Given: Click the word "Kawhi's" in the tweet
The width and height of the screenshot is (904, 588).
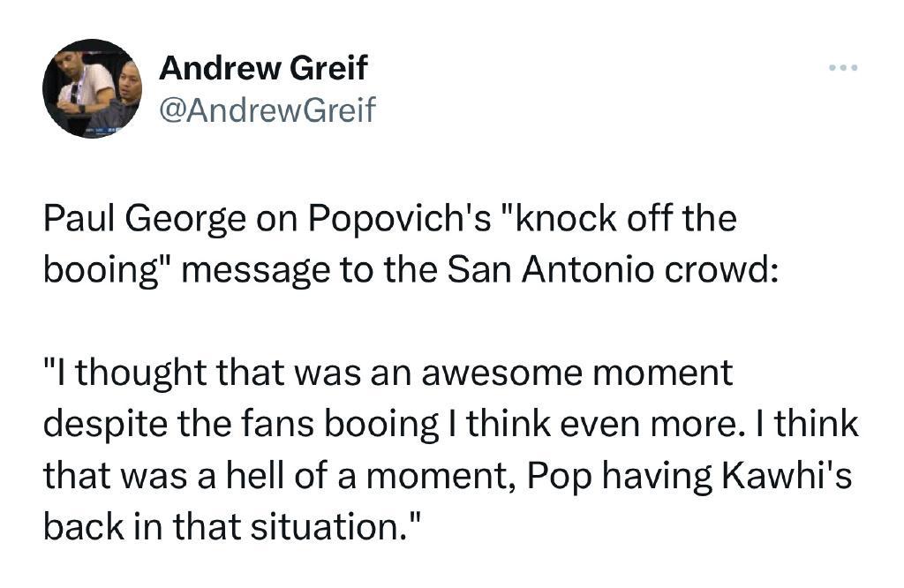Looking at the screenshot, I should click(x=786, y=476).
